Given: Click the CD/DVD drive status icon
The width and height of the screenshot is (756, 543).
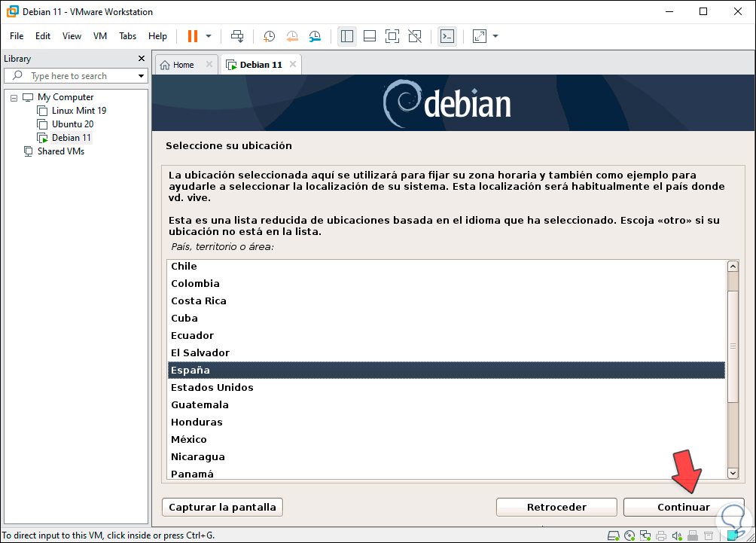Looking at the screenshot, I should coord(629,535).
